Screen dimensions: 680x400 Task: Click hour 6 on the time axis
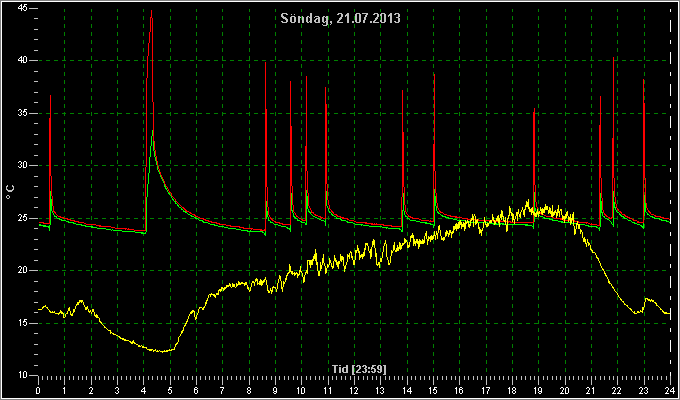pyautogui.click(x=196, y=390)
